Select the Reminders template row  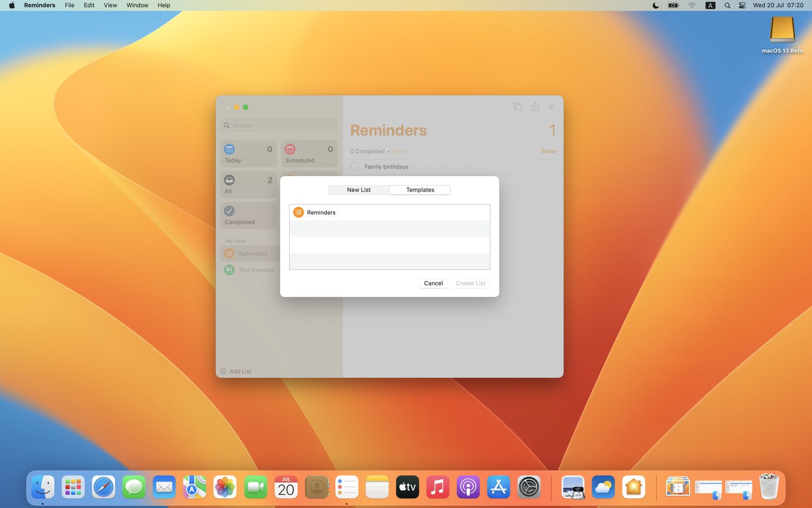click(x=389, y=212)
